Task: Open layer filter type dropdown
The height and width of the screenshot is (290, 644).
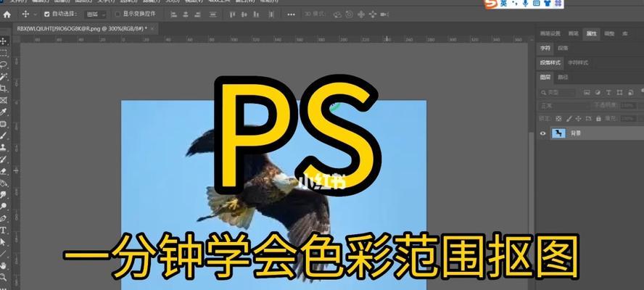Action: [558, 92]
